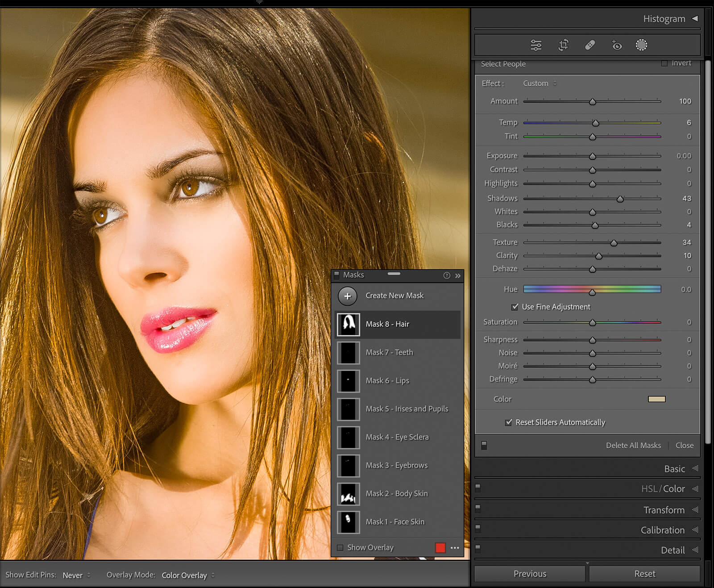
Task: Select Mask 6 - Lips
Action: (387, 381)
